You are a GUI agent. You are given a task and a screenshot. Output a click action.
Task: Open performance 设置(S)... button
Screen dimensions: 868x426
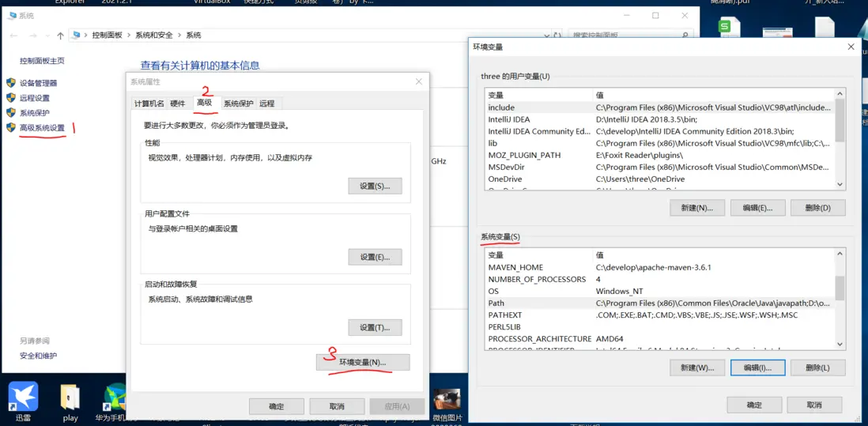[x=375, y=187]
